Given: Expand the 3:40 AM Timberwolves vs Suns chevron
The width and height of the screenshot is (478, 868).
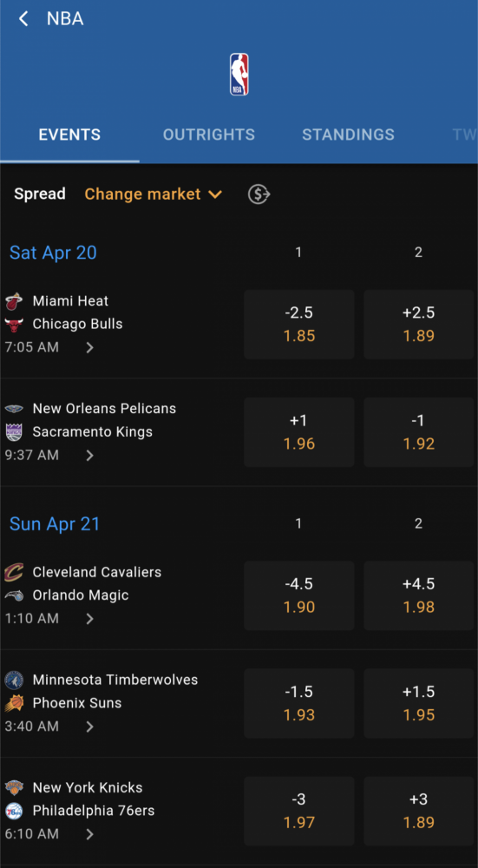Looking at the screenshot, I should [x=89, y=727].
